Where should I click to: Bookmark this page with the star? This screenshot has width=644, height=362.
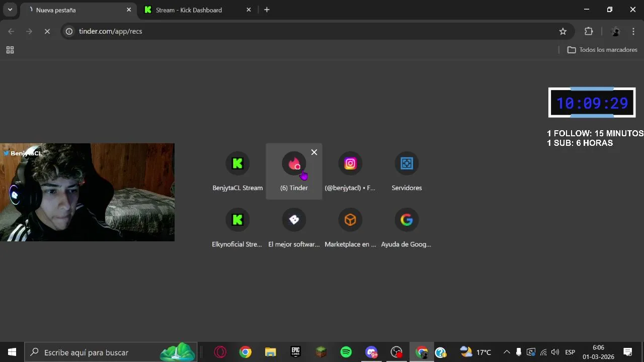[562, 31]
